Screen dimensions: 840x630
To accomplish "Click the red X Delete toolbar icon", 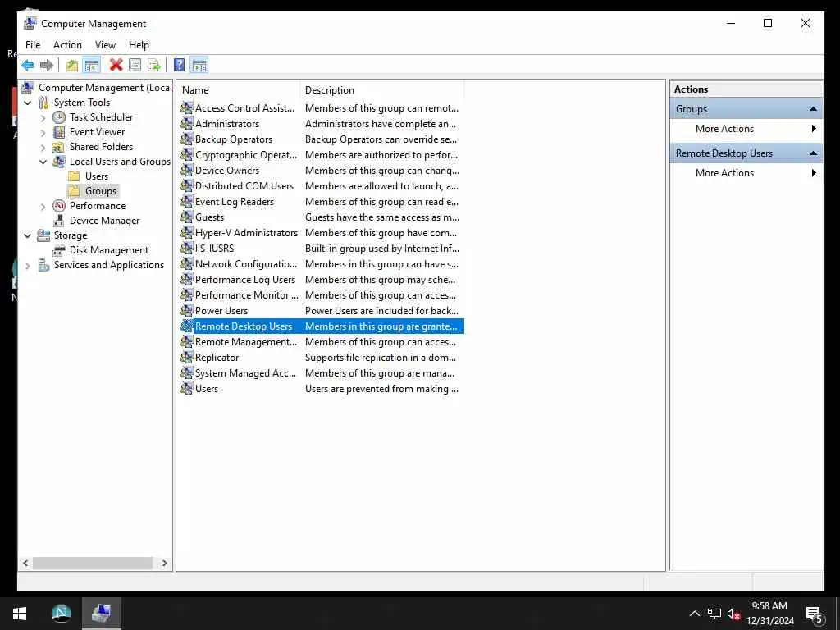I will pyautogui.click(x=116, y=66).
